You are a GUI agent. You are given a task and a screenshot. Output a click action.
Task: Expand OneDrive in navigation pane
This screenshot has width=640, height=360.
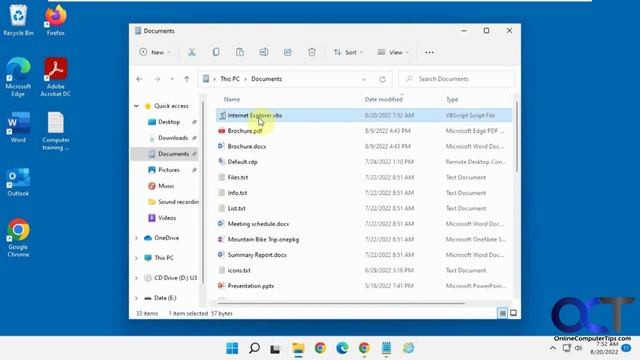click(136, 238)
